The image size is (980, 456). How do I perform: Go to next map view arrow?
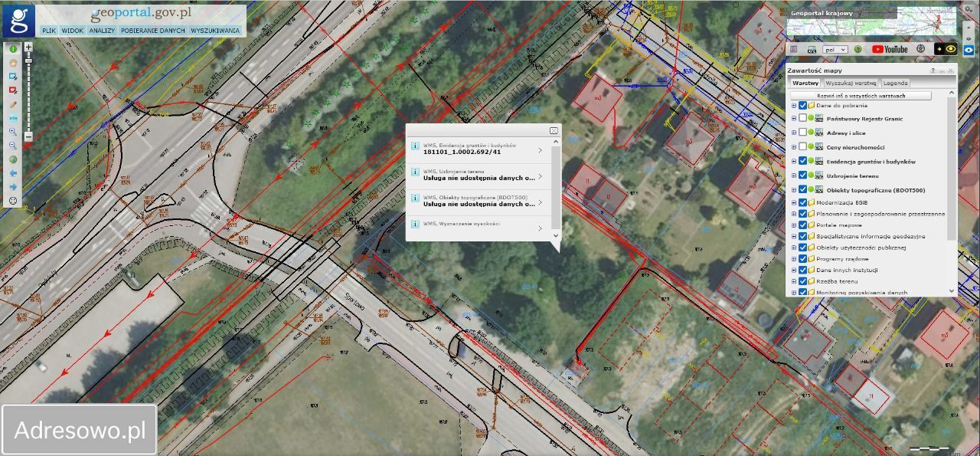[13, 187]
